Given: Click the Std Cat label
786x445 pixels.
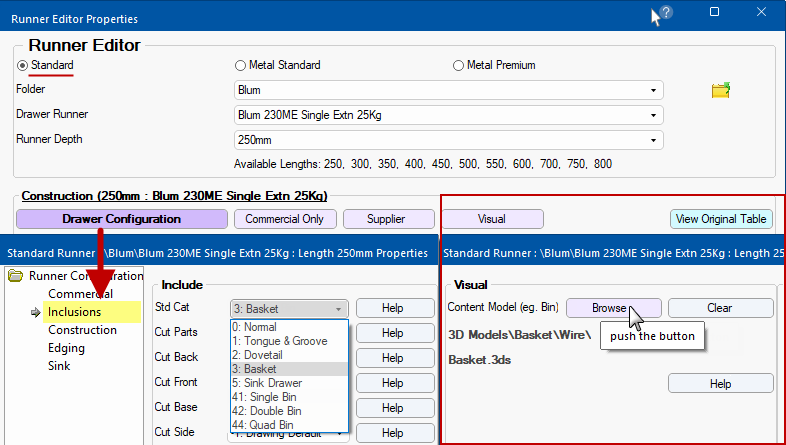Looking at the screenshot, I should tap(172, 307).
